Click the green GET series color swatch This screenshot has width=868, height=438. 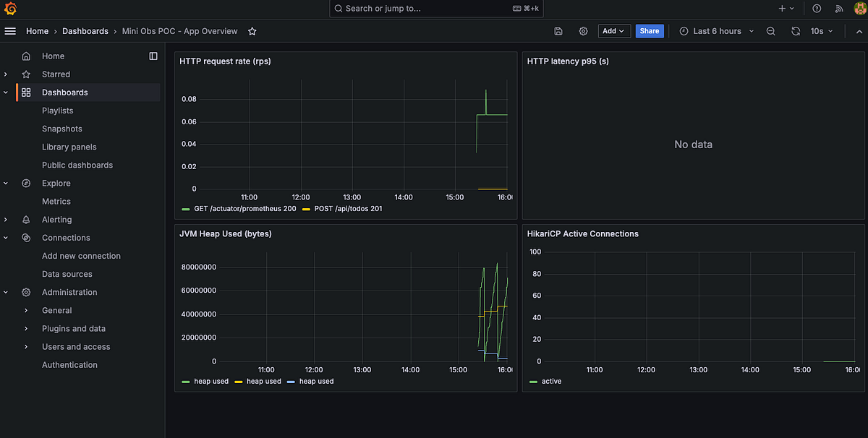coord(185,209)
